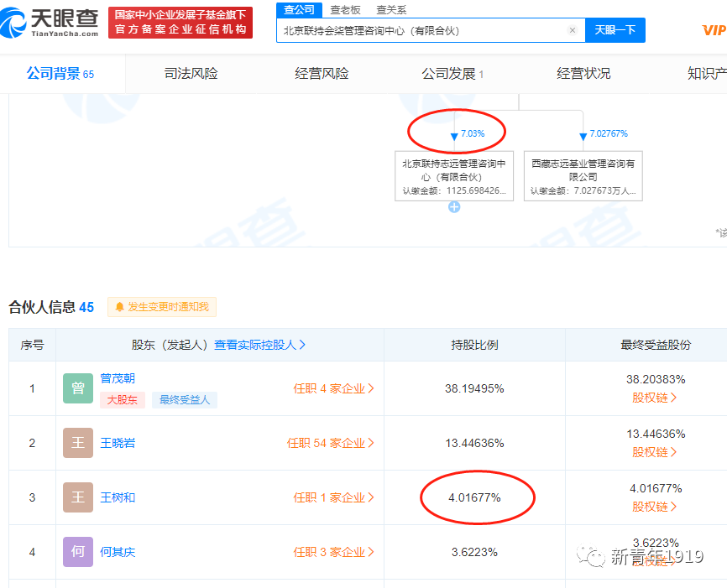Open shareholder 曾茂朝 profile link
Viewport: 727px width, 588px height.
(118, 378)
